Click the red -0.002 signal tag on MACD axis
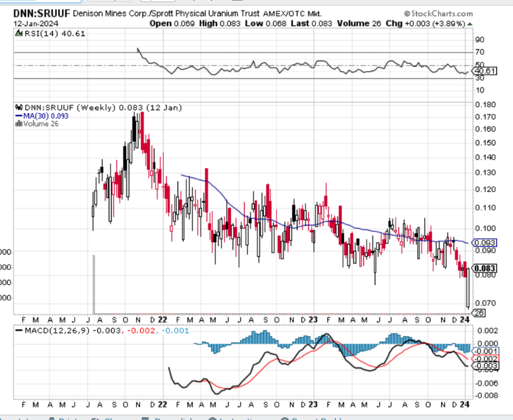 (486, 358)
